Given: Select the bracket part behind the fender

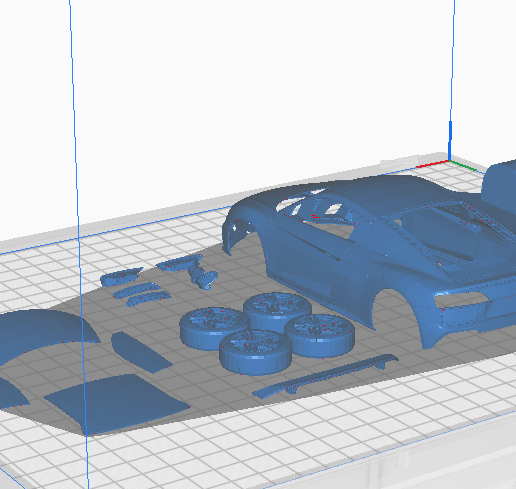Looking at the screenshot, I should tap(180, 263).
